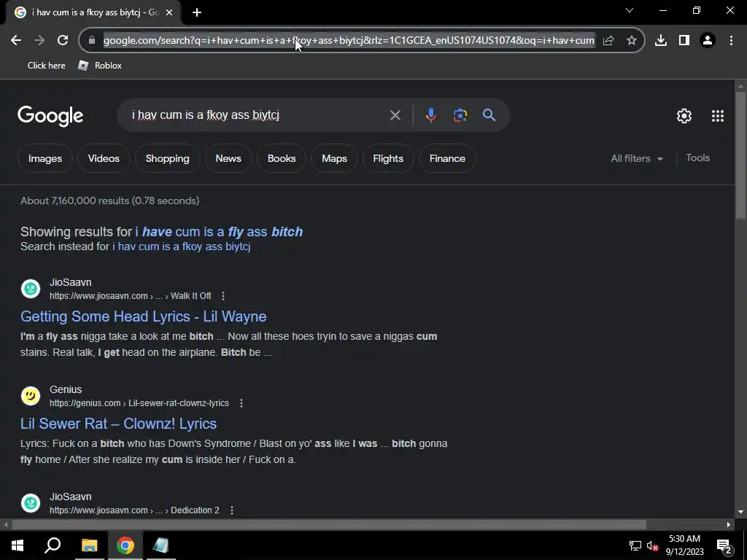The height and width of the screenshot is (560, 747).
Task: Open the notebook app on taskbar
Action: click(161, 545)
